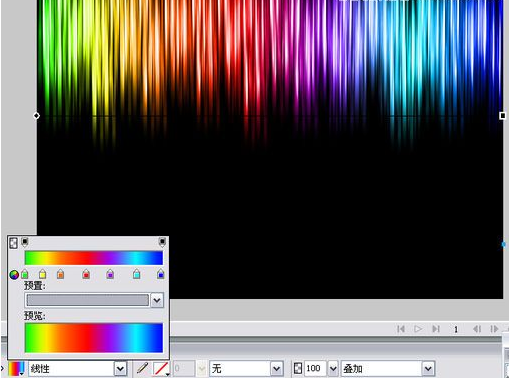Open the 无 edge dropdown
The image size is (509, 378).
[x=276, y=369]
